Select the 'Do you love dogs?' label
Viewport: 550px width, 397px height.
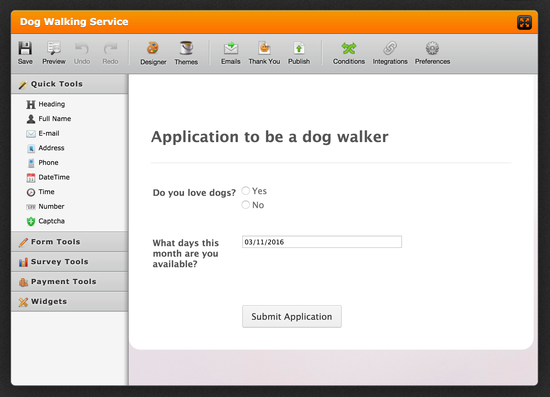pyautogui.click(x=194, y=193)
